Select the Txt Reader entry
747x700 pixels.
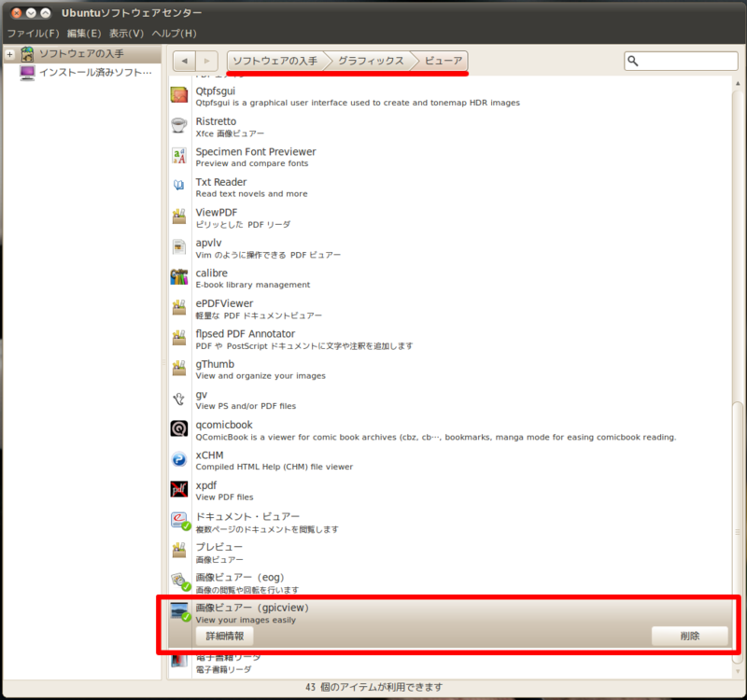[x=450, y=188]
